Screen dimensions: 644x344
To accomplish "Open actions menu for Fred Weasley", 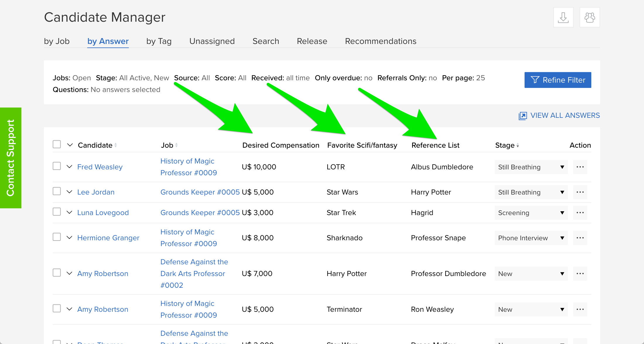I will click(580, 167).
